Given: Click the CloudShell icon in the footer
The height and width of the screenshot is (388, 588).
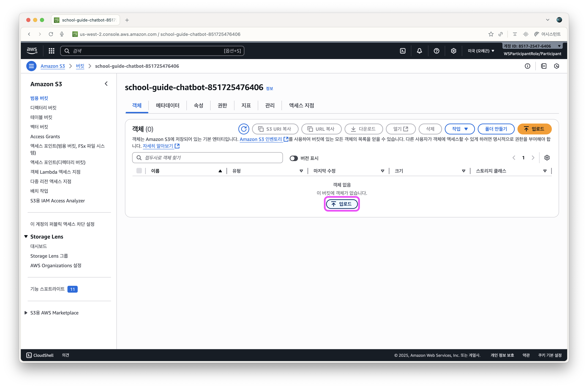Looking at the screenshot, I should (29, 355).
